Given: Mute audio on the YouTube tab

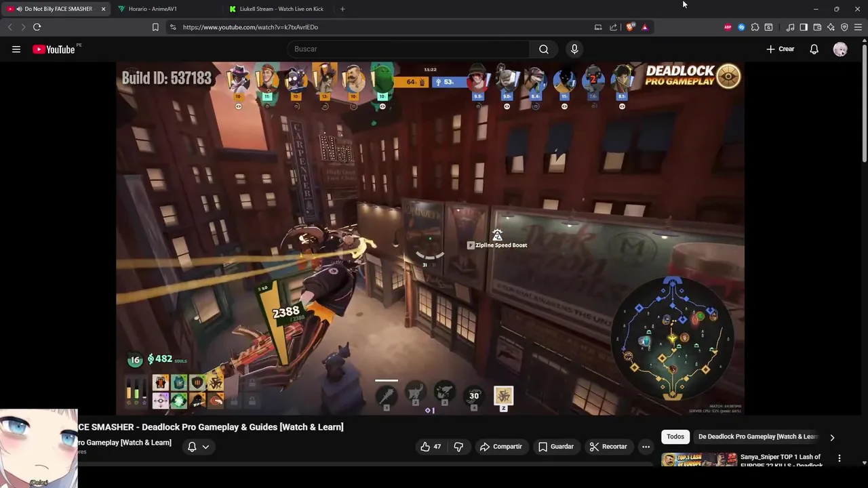Looking at the screenshot, I should click(x=19, y=9).
